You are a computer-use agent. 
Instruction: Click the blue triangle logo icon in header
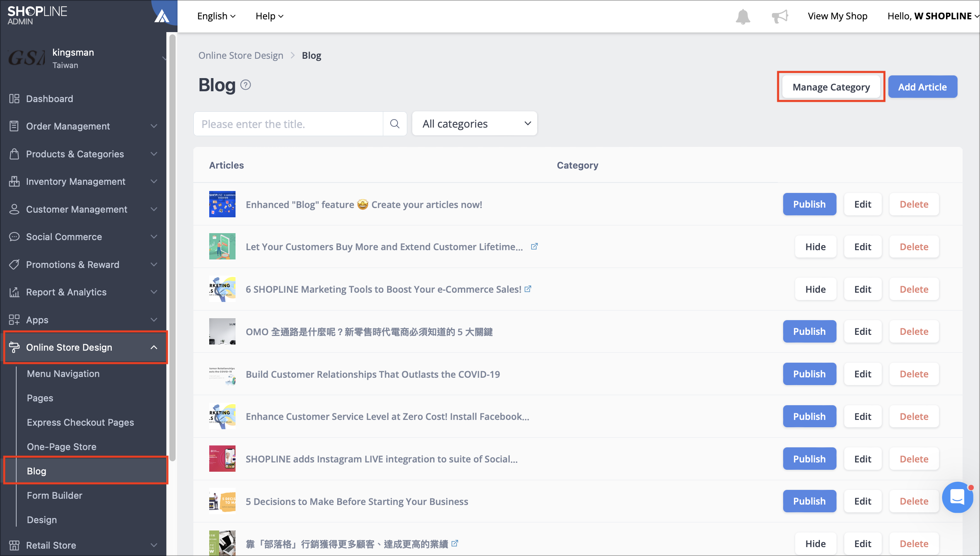(162, 16)
